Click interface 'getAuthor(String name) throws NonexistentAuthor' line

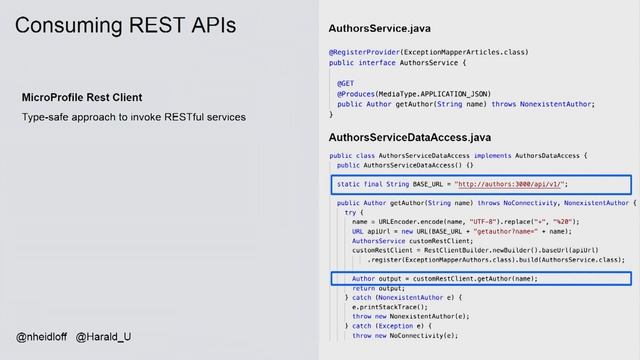click(466, 104)
